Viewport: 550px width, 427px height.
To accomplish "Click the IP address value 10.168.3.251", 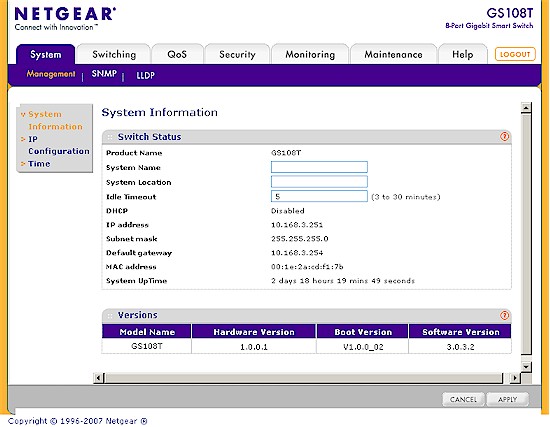I will [x=297, y=225].
